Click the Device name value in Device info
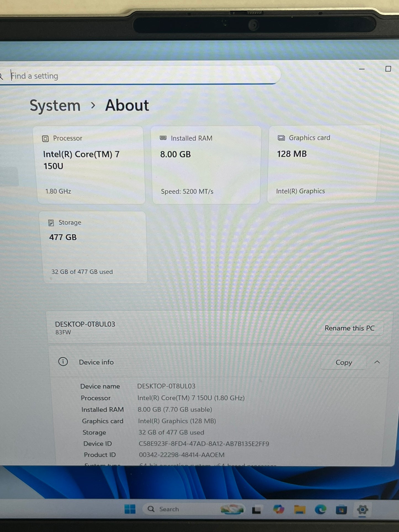This screenshot has height=532, width=399. [x=166, y=386]
